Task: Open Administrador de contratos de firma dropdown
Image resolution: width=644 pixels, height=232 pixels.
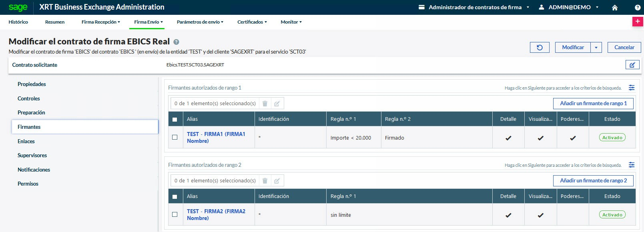Action: pyautogui.click(x=474, y=7)
